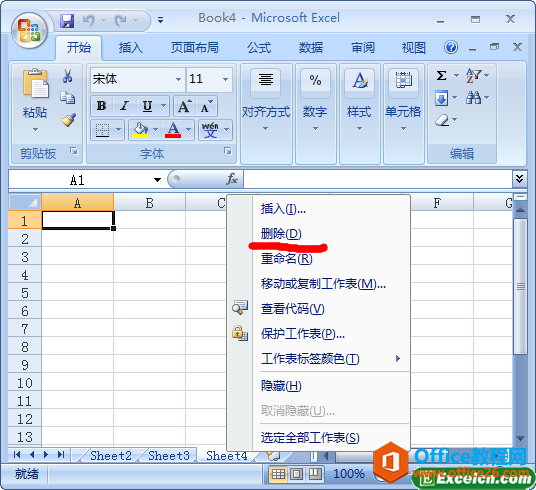
Task: Choose 重命名(R) from the context menu
Action: click(x=319, y=259)
